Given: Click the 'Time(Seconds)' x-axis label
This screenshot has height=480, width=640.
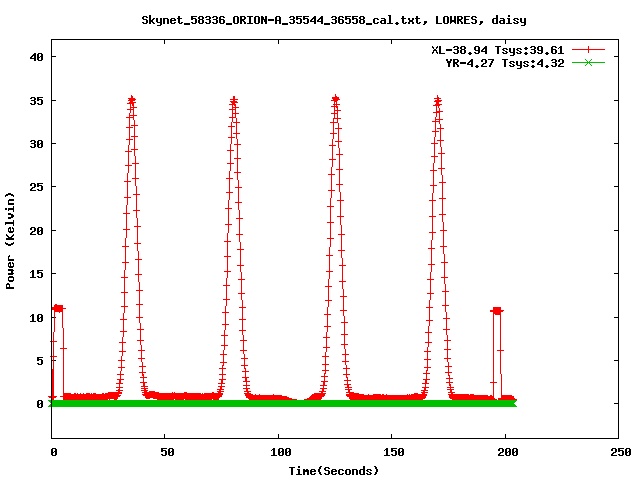Looking at the screenshot, I should tap(333, 471).
